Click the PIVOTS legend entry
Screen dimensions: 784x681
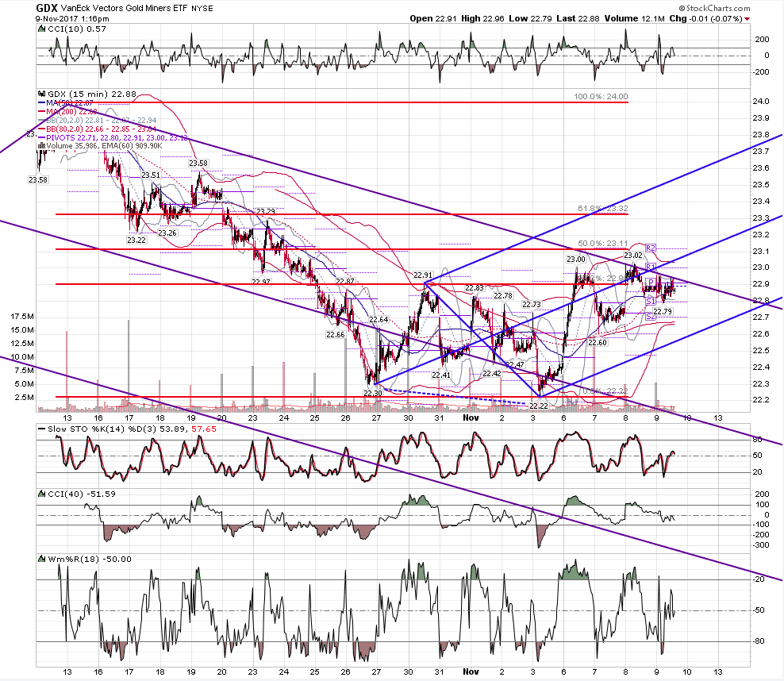(x=113, y=137)
